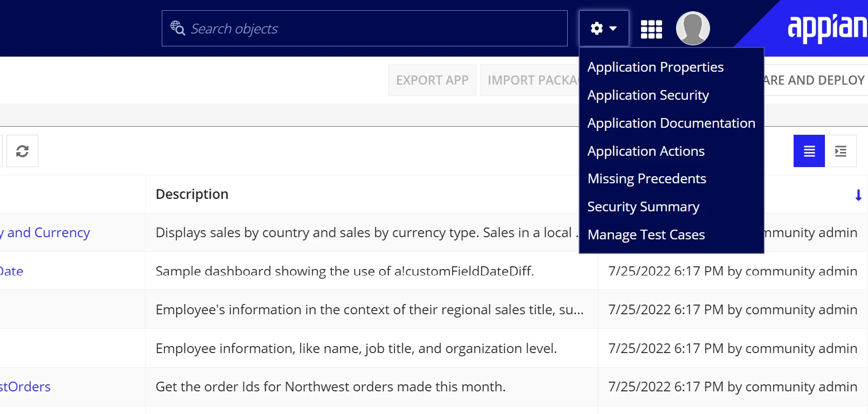Sort by the Description column header
The height and width of the screenshot is (414, 868).
pos(192,194)
